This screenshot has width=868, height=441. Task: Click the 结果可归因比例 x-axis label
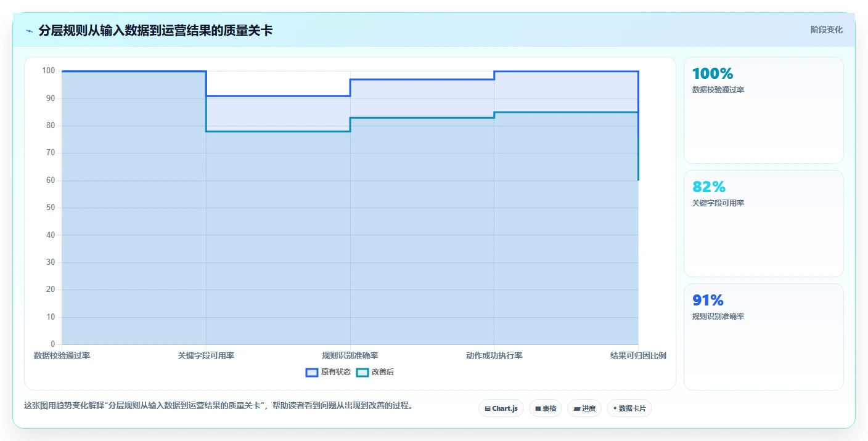(x=638, y=355)
